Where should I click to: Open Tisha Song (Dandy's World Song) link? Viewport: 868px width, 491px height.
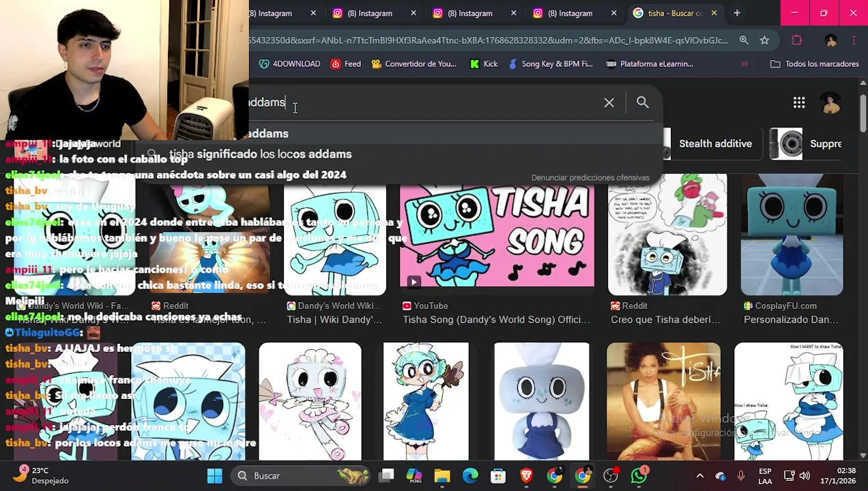pyautogui.click(x=496, y=320)
